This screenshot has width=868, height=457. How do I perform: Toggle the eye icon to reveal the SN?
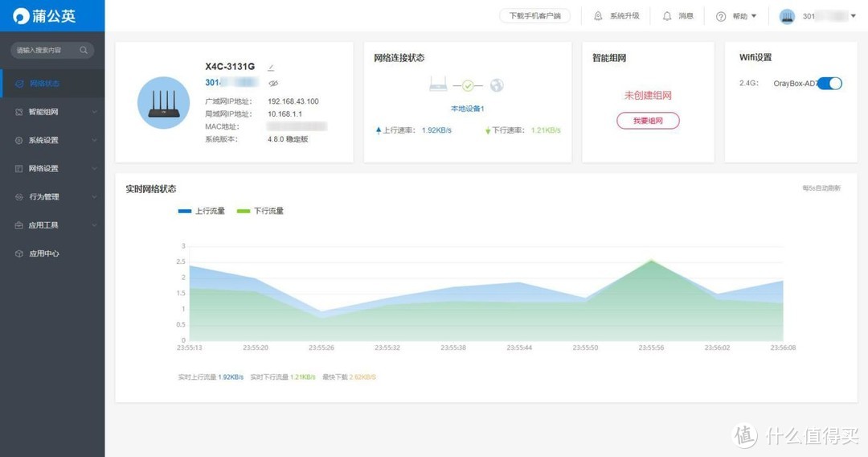(273, 83)
